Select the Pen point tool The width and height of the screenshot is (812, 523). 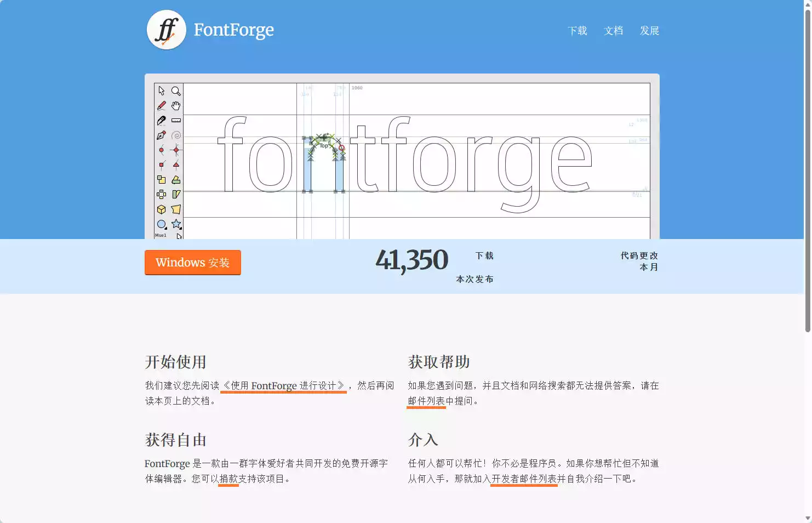(x=162, y=135)
